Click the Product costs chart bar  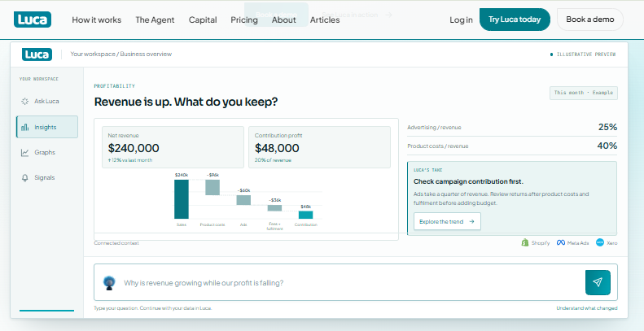click(212, 187)
